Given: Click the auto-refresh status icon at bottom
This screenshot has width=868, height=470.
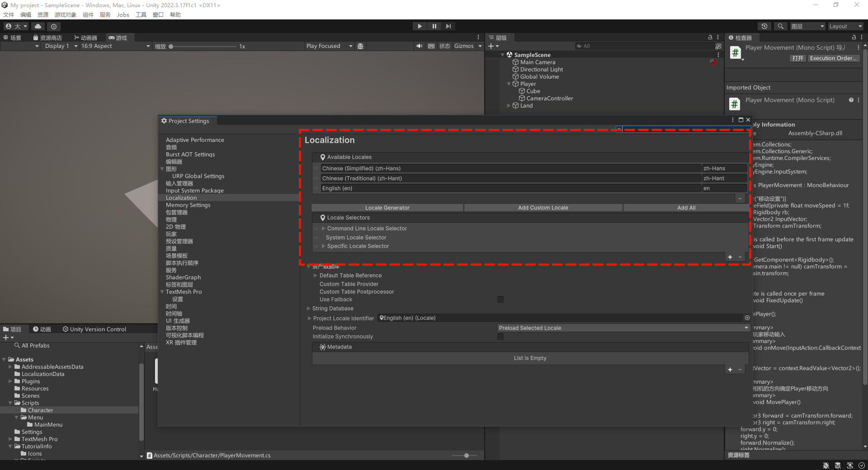Looking at the screenshot, I should click(x=850, y=465).
